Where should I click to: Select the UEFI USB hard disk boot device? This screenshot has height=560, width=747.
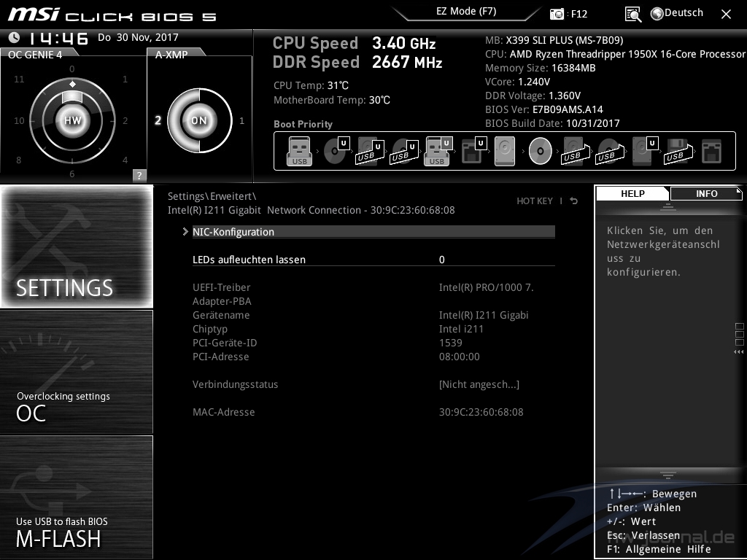pos(371,152)
